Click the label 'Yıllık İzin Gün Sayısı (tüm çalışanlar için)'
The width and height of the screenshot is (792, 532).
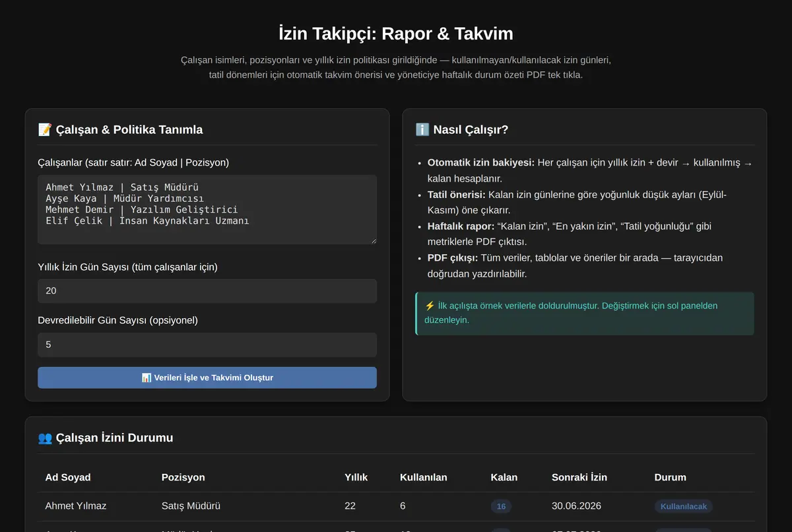[127, 267]
